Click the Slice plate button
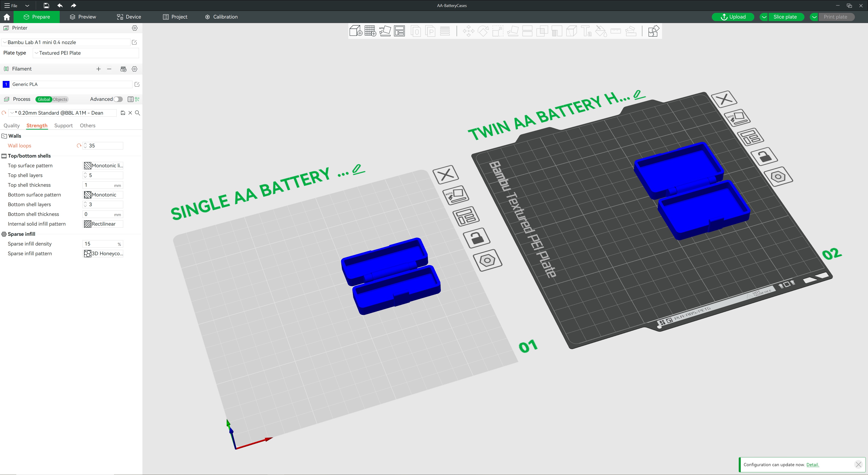868x475 pixels. pyautogui.click(x=785, y=17)
